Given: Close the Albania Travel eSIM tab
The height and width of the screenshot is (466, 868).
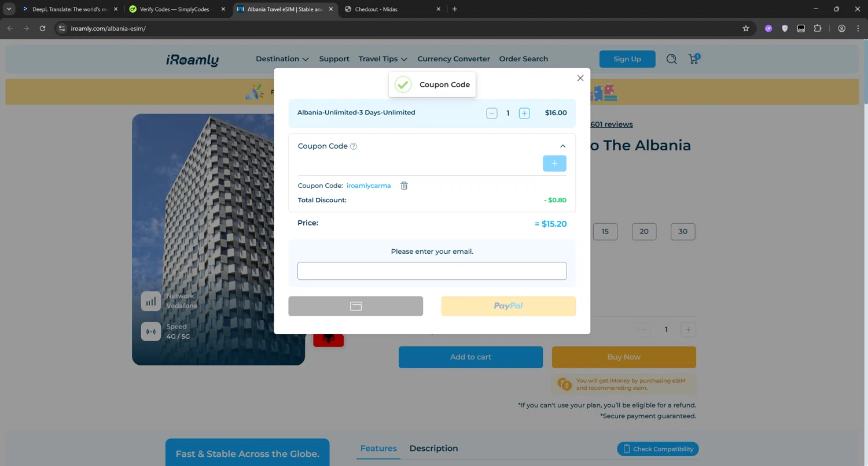Looking at the screenshot, I should 331,9.
